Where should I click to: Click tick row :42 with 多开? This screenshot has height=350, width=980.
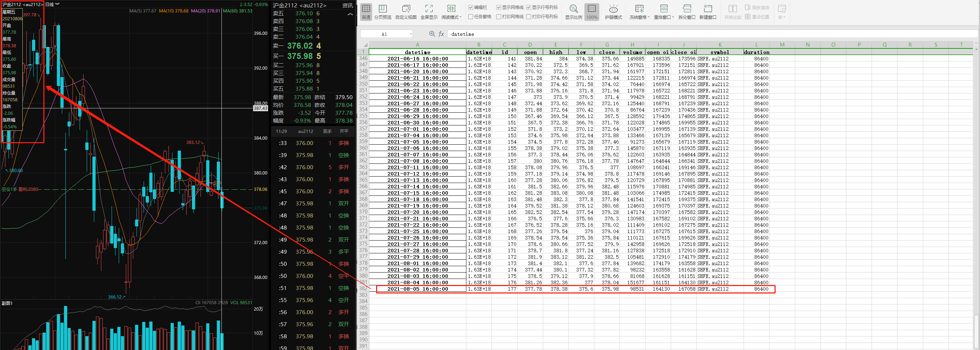tap(314, 167)
